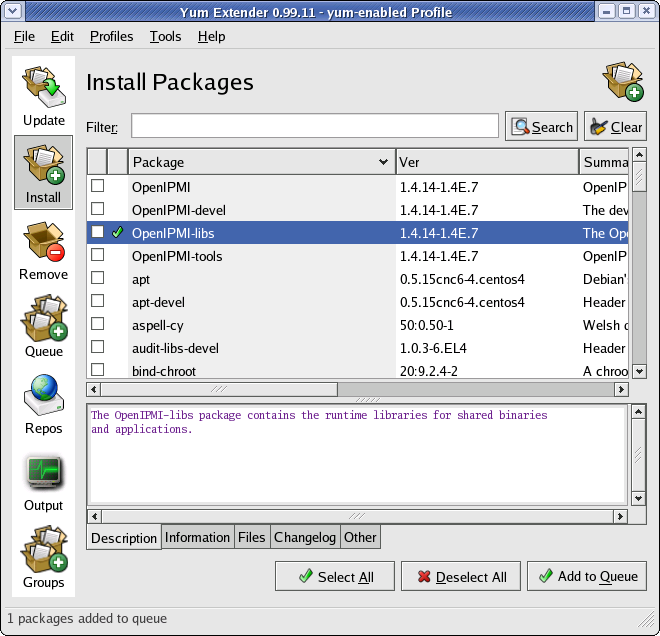Open the Output view
The image size is (660, 636).
(x=43, y=482)
